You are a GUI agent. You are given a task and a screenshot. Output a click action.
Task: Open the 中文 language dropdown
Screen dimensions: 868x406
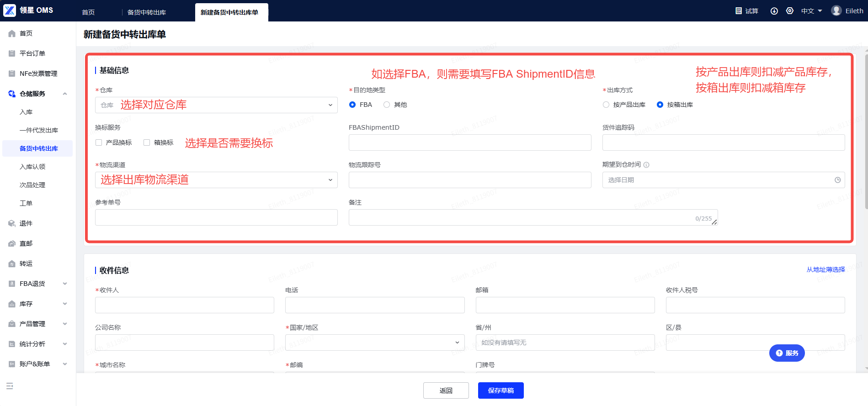811,11
